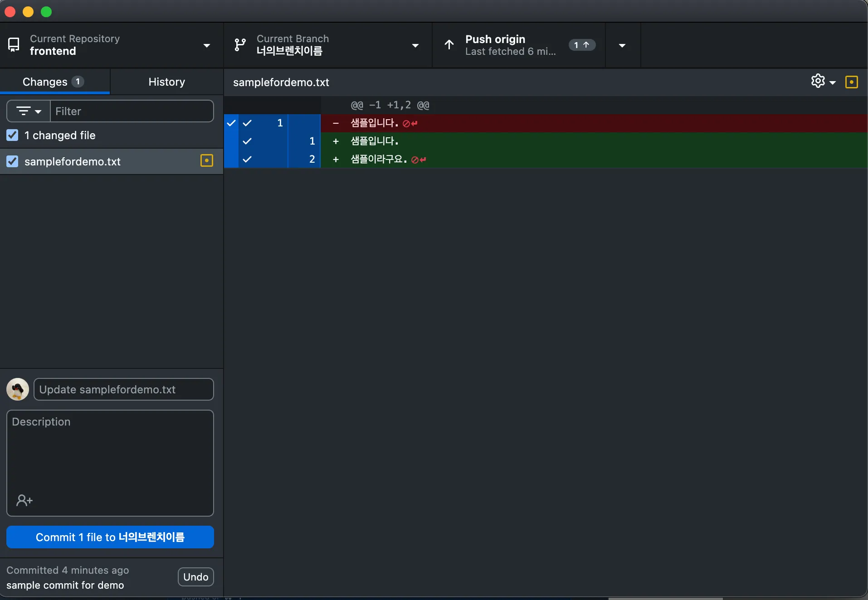Click the user avatar thumbnail
This screenshot has height=600, width=868.
[x=18, y=389]
